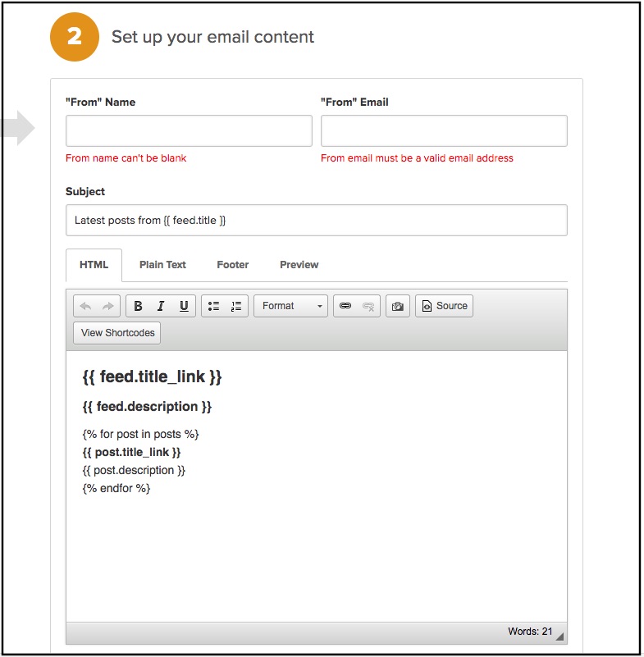Click into the Subject field

[317, 221]
